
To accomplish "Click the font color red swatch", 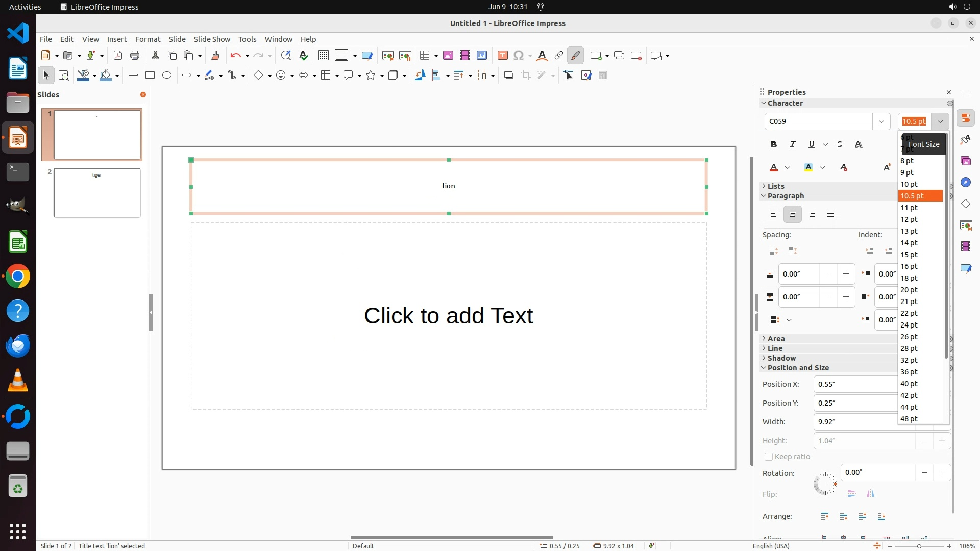I will pos(774,168).
